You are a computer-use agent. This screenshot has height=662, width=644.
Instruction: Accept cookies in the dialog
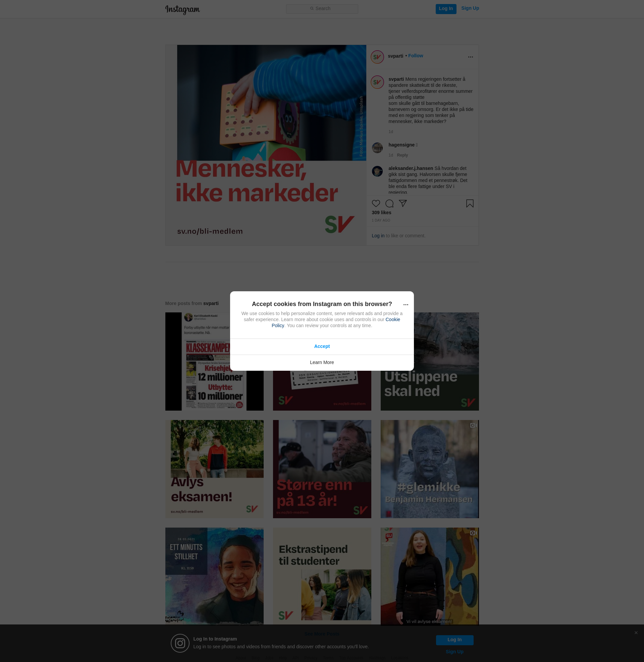pos(322,346)
